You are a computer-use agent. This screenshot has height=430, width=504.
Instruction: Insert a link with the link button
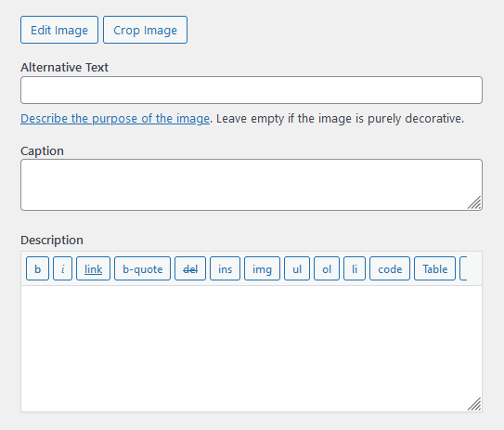[x=93, y=268]
